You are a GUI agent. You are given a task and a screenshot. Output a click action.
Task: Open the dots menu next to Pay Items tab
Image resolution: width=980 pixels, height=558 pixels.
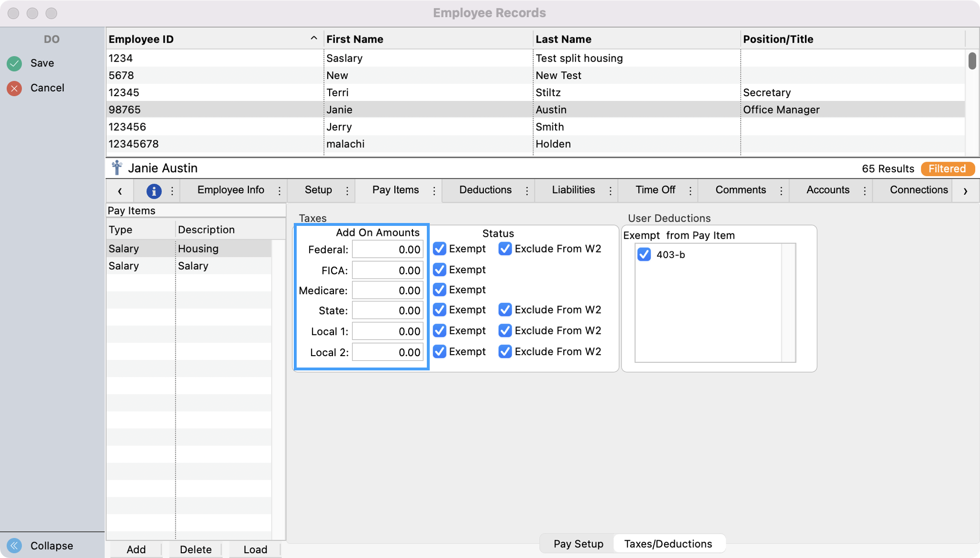pyautogui.click(x=434, y=191)
